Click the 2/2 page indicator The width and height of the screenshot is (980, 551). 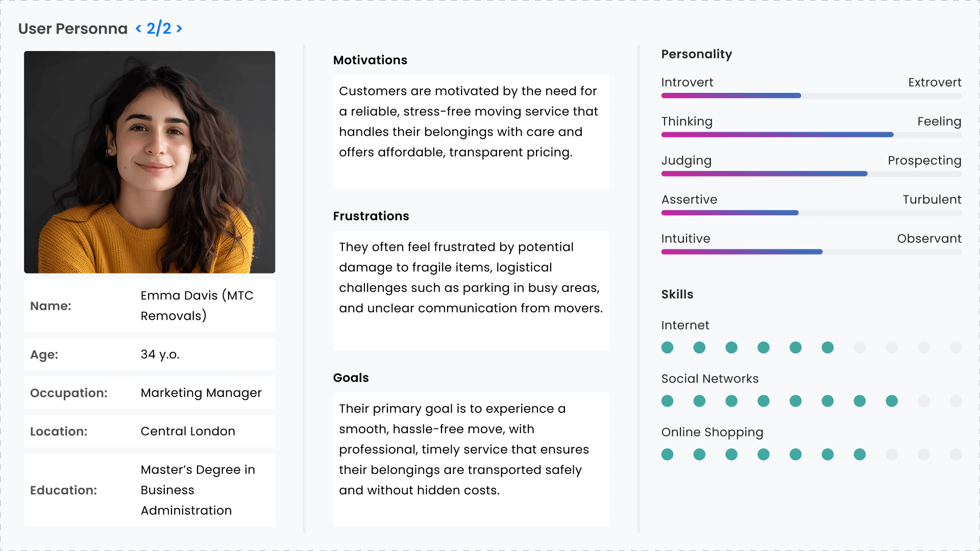pos(159,29)
